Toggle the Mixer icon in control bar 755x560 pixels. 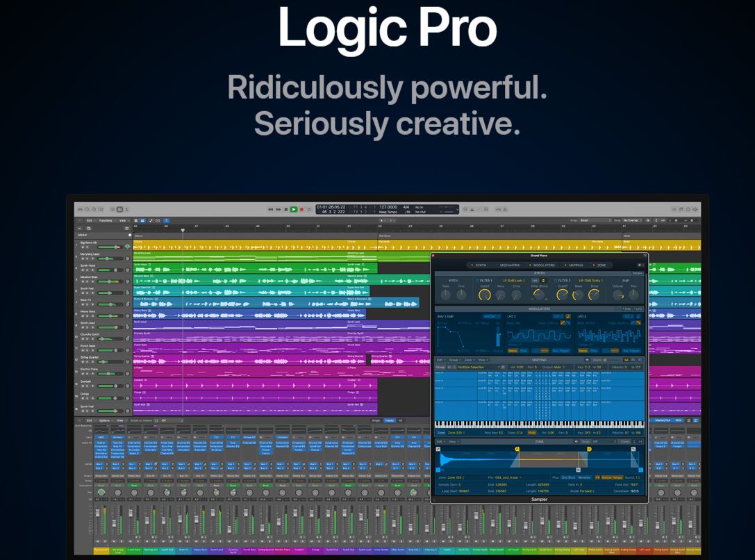(x=120, y=209)
